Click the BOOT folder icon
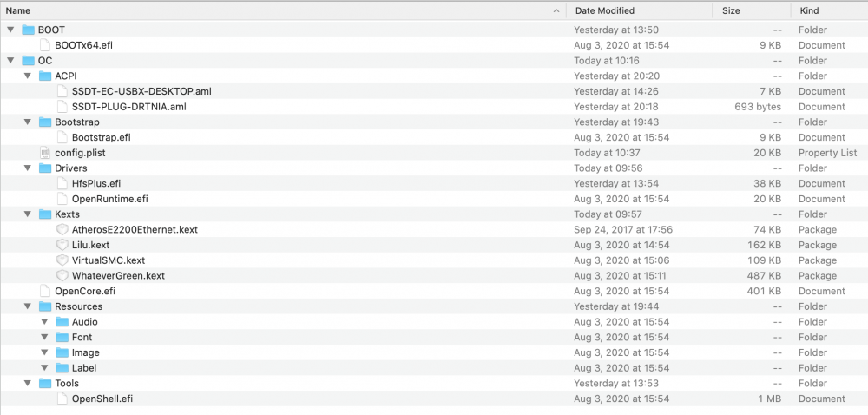This screenshot has width=868, height=415. point(29,30)
